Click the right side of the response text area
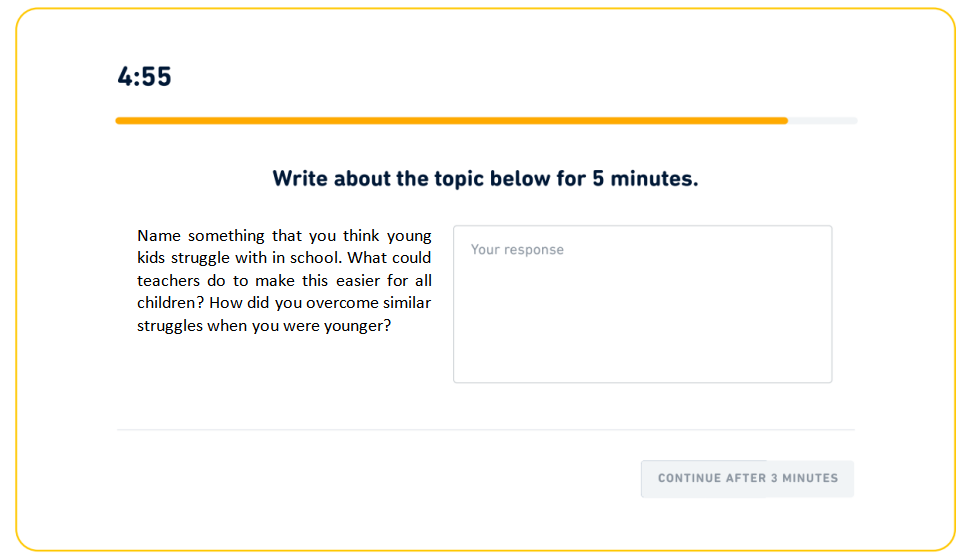The image size is (968, 560). tap(772, 304)
